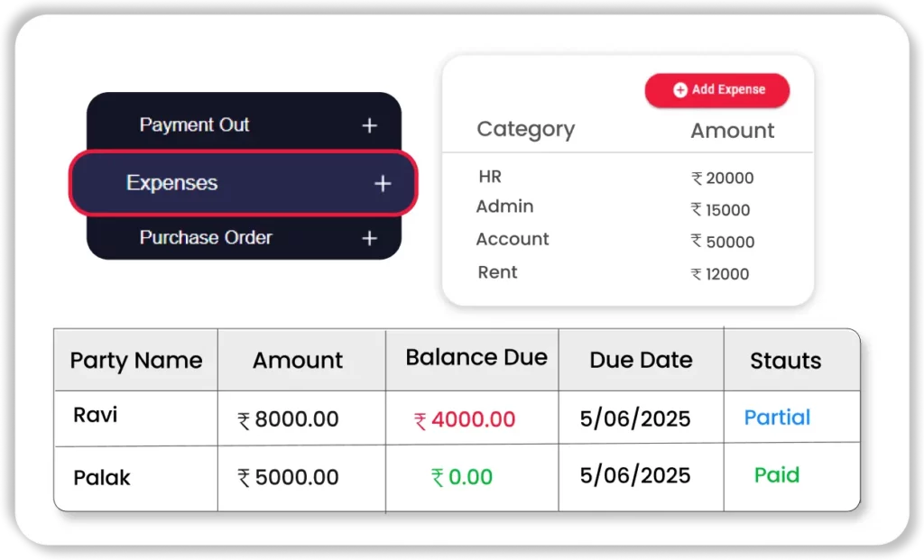
Task: Open party Ravi in the table
Action: (96, 415)
